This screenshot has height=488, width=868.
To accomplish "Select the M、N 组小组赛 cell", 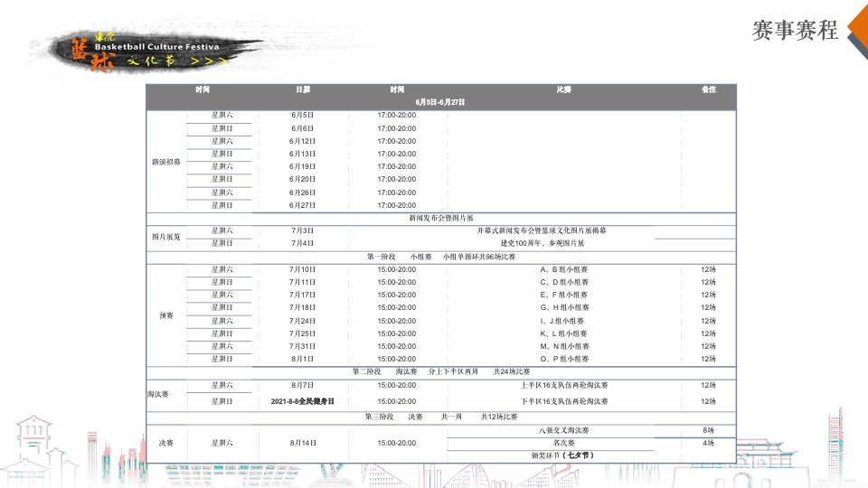I will click(564, 346).
